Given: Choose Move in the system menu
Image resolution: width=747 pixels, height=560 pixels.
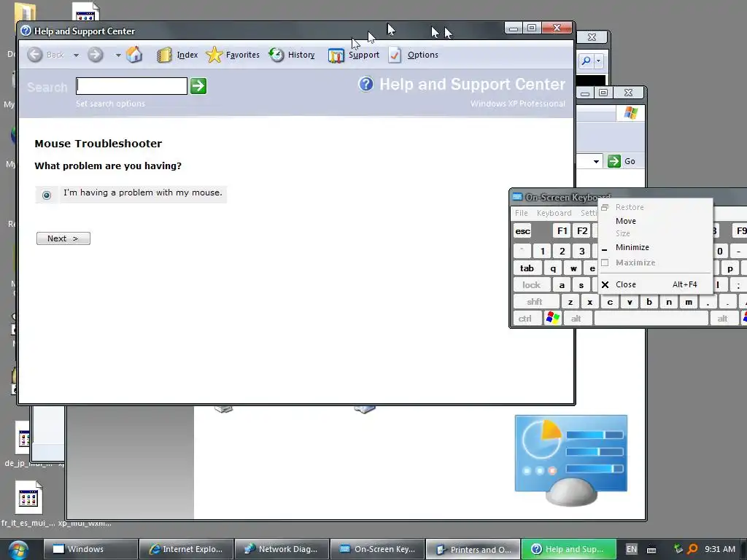Looking at the screenshot, I should pos(625,221).
